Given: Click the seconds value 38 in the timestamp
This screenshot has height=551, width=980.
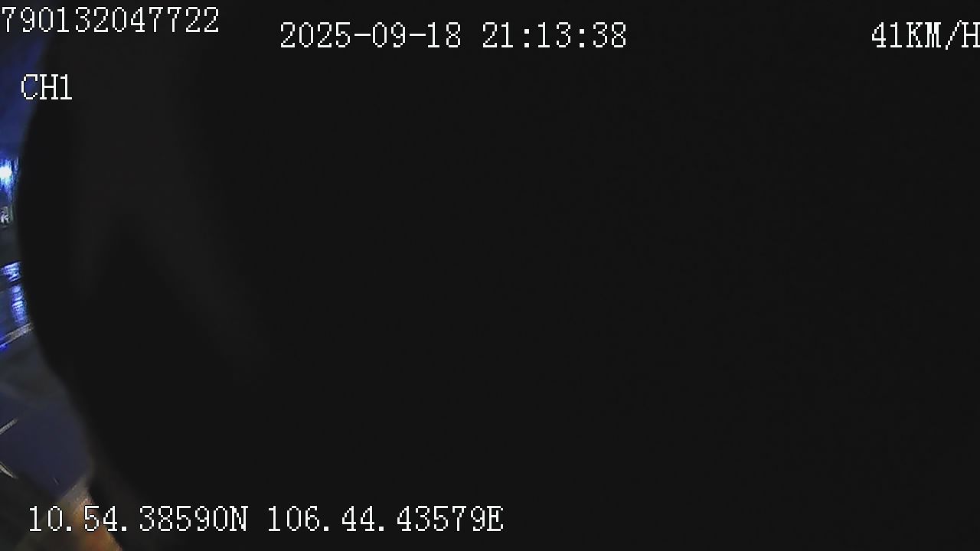Looking at the screenshot, I should [x=609, y=36].
